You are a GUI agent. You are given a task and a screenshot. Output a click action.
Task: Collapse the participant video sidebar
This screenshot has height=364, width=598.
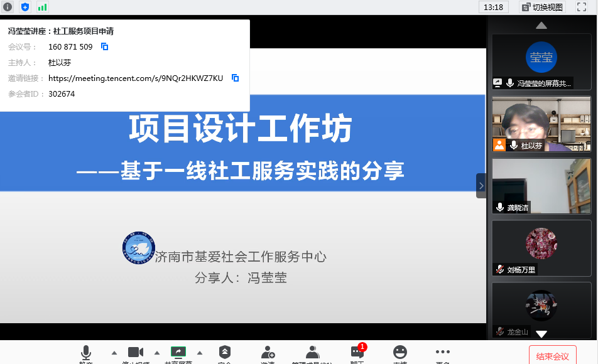(x=481, y=186)
